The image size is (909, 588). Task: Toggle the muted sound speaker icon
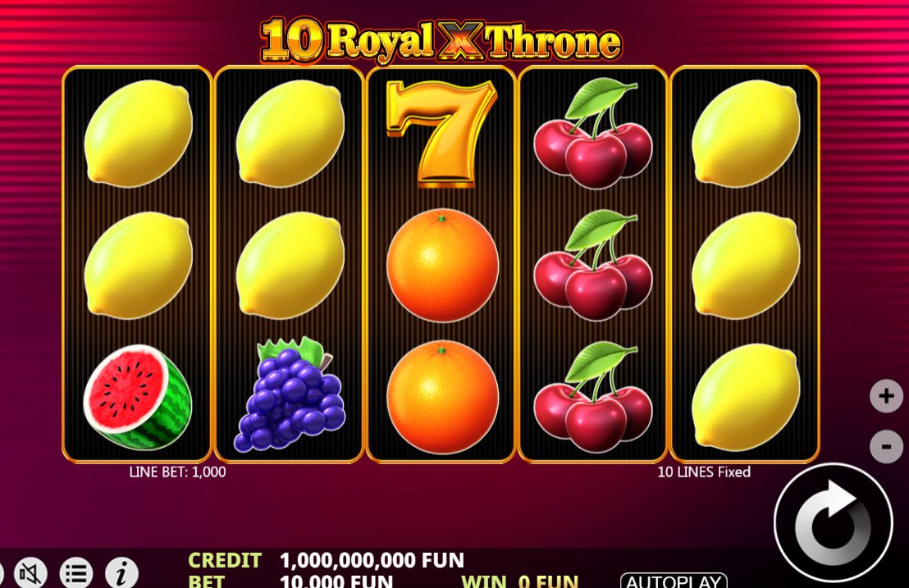pyautogui.click(x=30, y=573)
